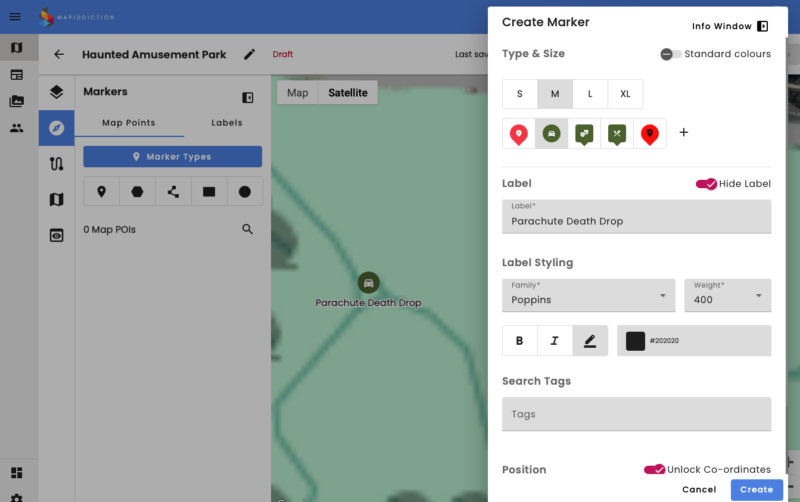This screenshot has height=502, width=800.
Task: Toggle the Unlock Co-ordinates switch
Action: pyautogui.click(x=654, y=469)
